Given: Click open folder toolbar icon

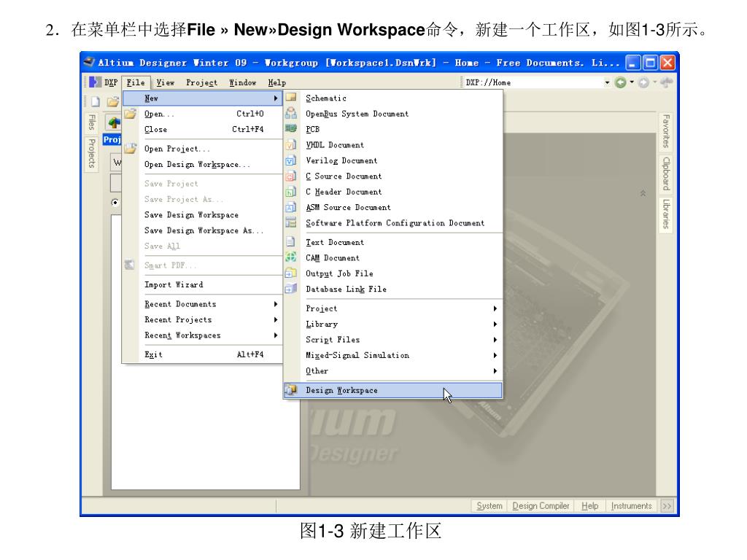Looking at the screenshot, I should 113,101.
